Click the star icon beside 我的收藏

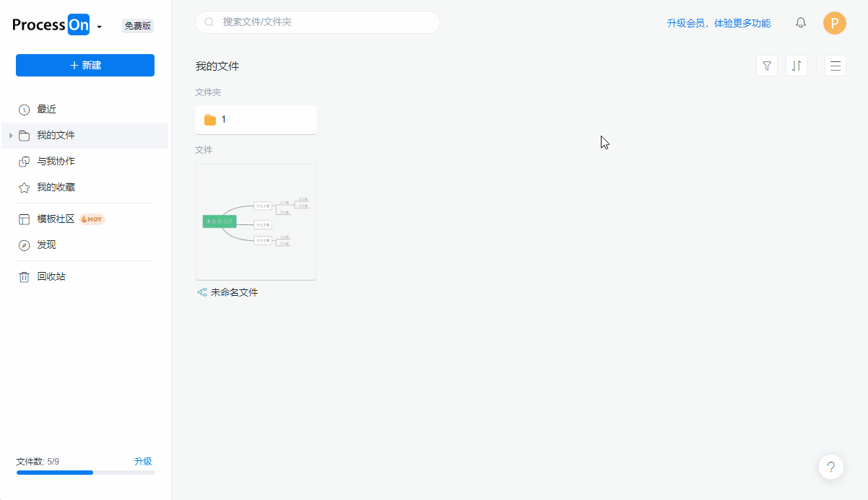click(24, 188)
